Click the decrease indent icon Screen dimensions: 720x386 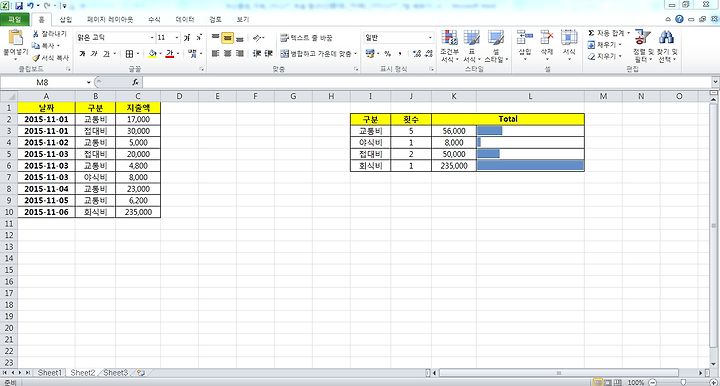pos(257,54)
